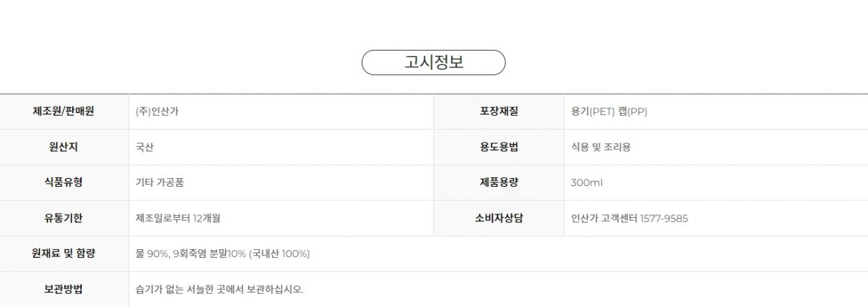The image size is (868, 307).
Task: Click the 인산가 고객센터 1577-9585 phone number
Action: coord(629,218)
